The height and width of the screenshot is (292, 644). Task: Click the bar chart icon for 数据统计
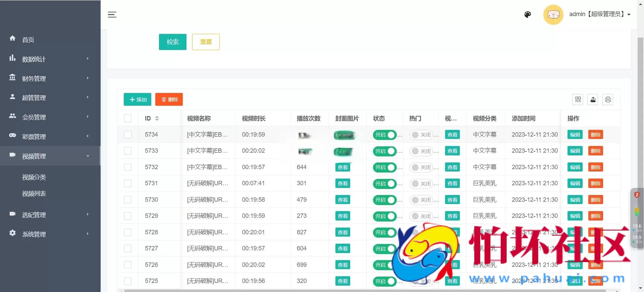tap(12, 58)
